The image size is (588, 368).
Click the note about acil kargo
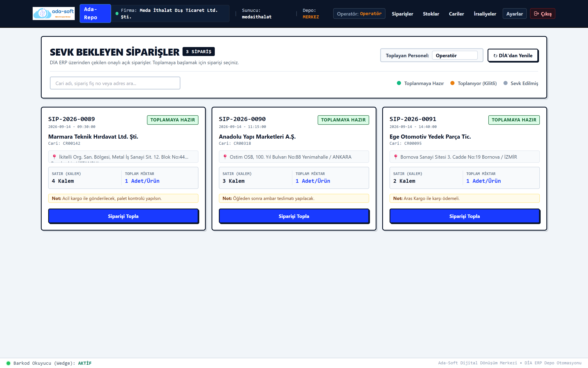pyautogui.click(x=123, y=198)
